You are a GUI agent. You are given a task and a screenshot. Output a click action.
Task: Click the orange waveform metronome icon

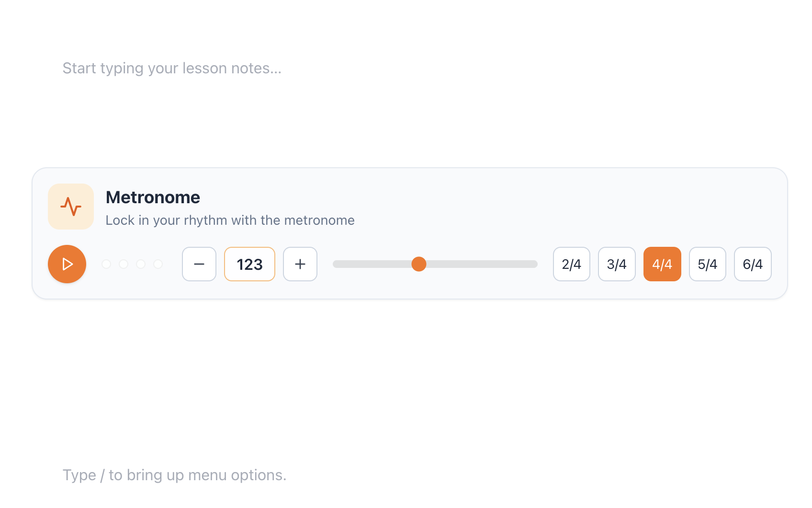click(x=70, y=206)
